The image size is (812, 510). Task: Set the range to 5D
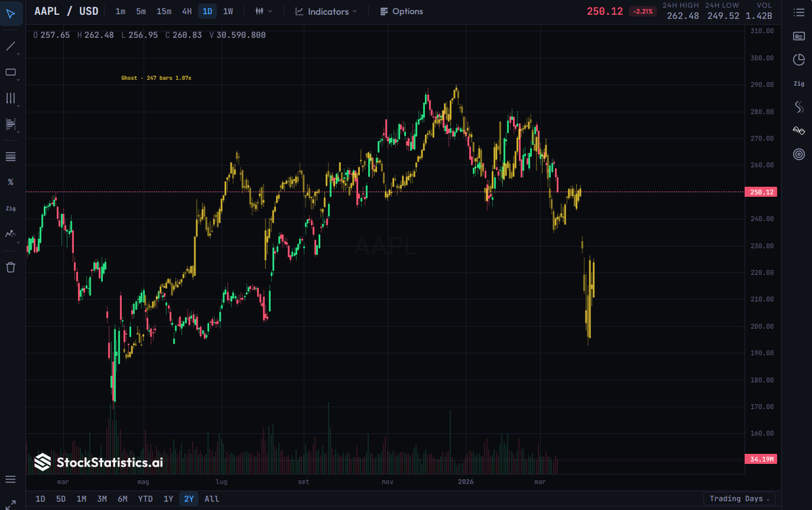pyautogui.click(x=61, y=499)
